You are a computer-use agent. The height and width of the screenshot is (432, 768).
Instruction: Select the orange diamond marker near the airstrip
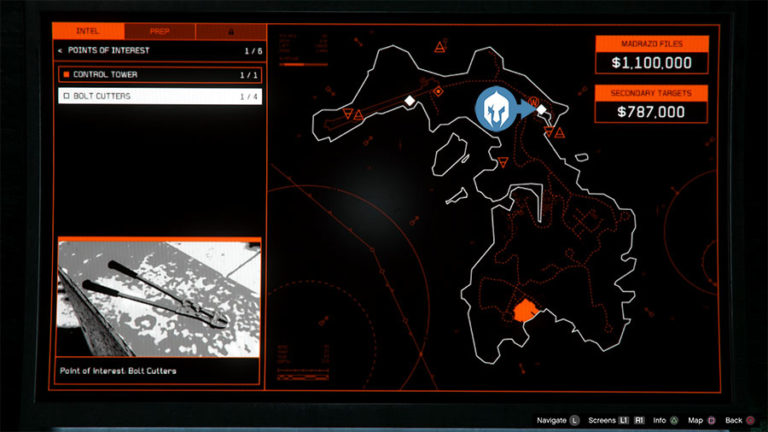437,92
